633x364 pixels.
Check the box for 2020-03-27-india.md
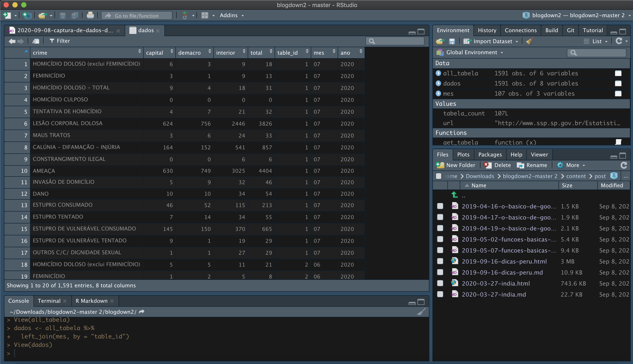click(440, 295)
